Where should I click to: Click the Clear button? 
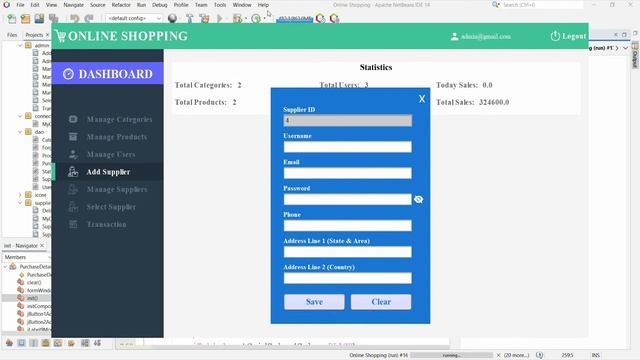[381, 302]
